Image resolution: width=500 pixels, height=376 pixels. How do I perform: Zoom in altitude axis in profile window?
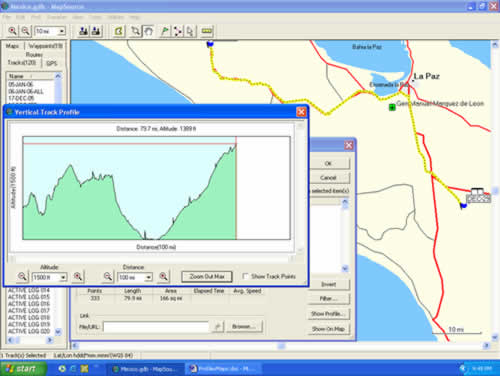pos(78,276)
